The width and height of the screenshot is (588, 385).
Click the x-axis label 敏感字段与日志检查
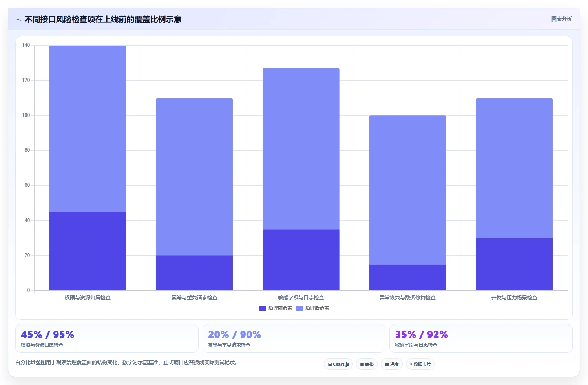coord(301,297)
